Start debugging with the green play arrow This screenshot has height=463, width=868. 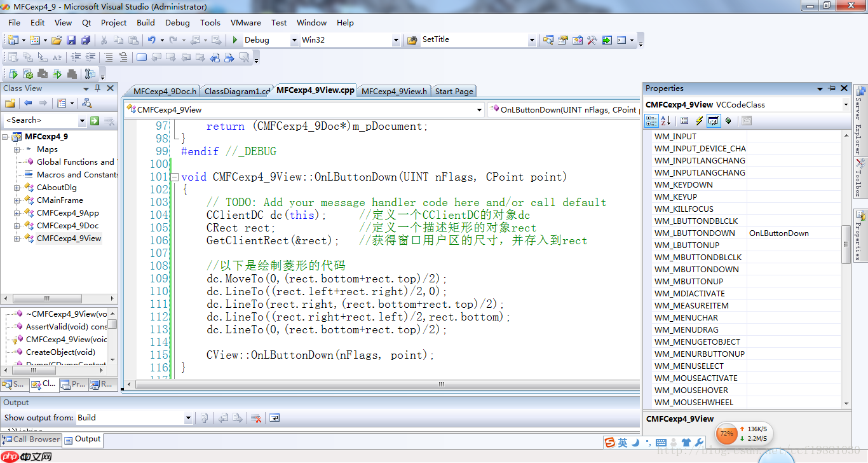coord(235,40)
